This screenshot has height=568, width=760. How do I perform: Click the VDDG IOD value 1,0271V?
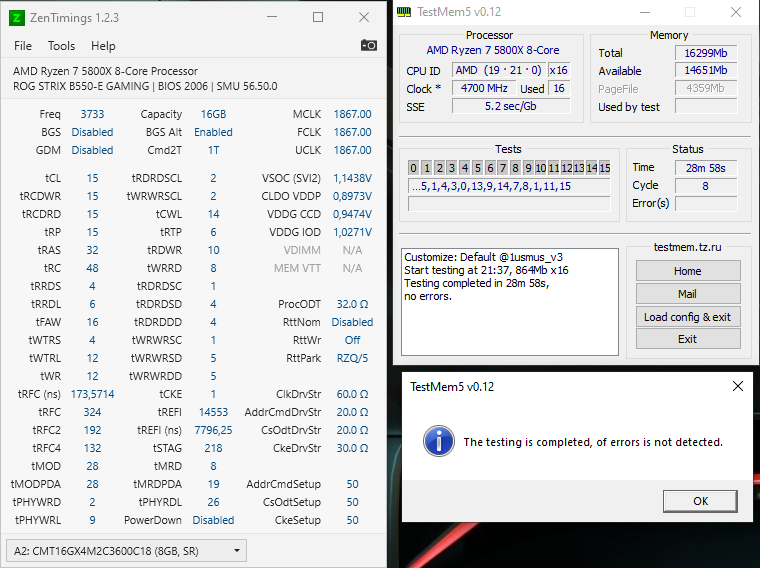(x=352, y=232)
